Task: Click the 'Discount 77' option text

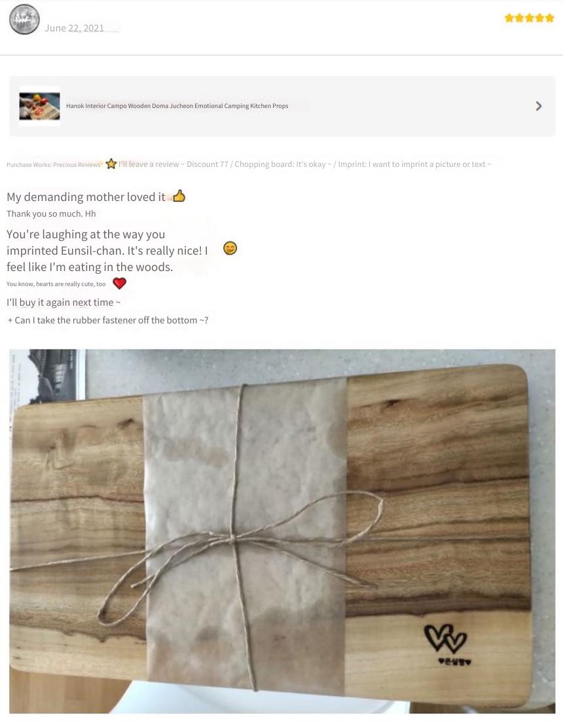Action: [208, 164]
